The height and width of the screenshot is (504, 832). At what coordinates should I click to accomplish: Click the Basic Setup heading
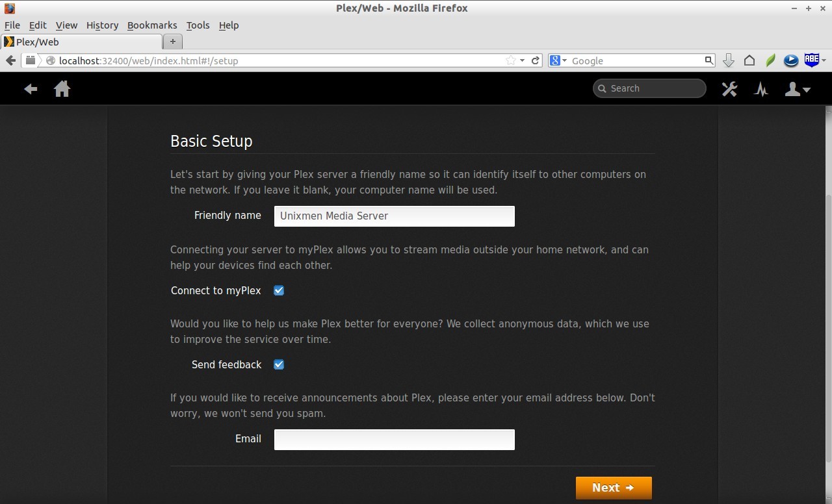(211, 141)
